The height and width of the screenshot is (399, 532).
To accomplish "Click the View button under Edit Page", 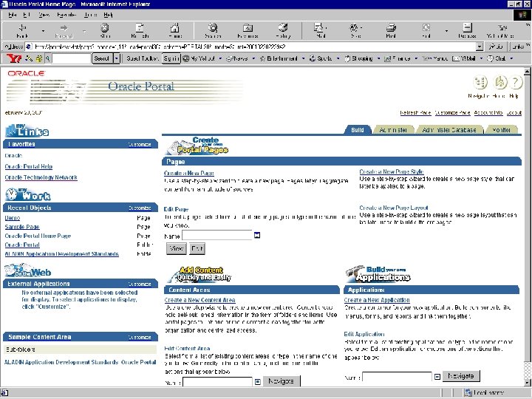I will [177, 249].
